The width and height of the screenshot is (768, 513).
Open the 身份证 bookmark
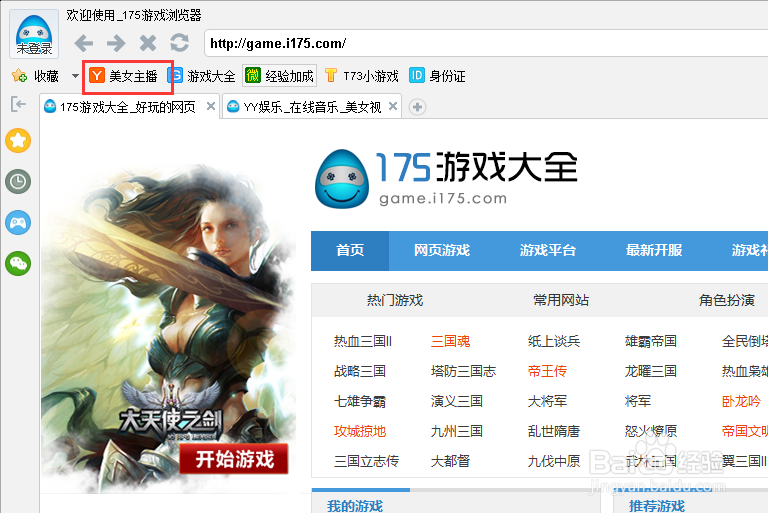point(437,76)
